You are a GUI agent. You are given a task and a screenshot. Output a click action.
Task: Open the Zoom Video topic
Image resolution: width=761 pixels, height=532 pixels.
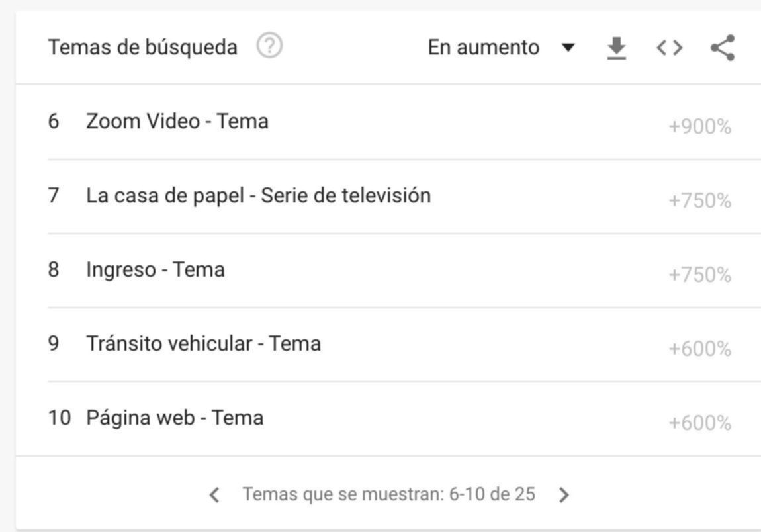coord(177,122)
